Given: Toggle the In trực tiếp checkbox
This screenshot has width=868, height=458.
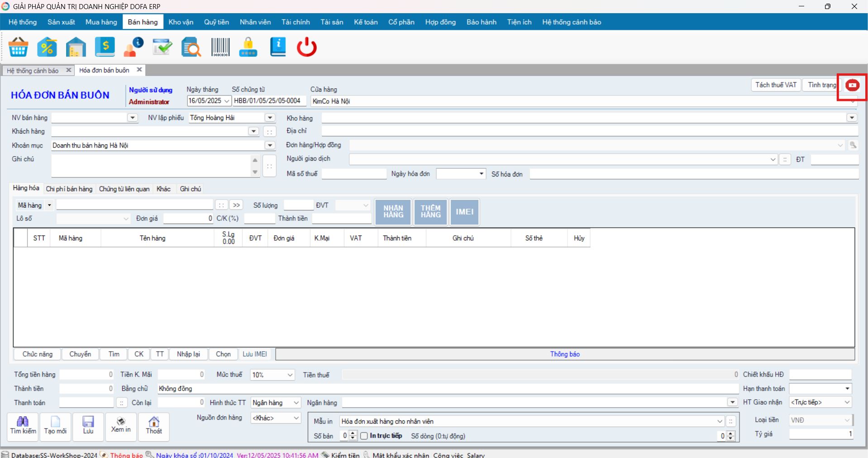Looking at the screenshot, I should (364, 436).
